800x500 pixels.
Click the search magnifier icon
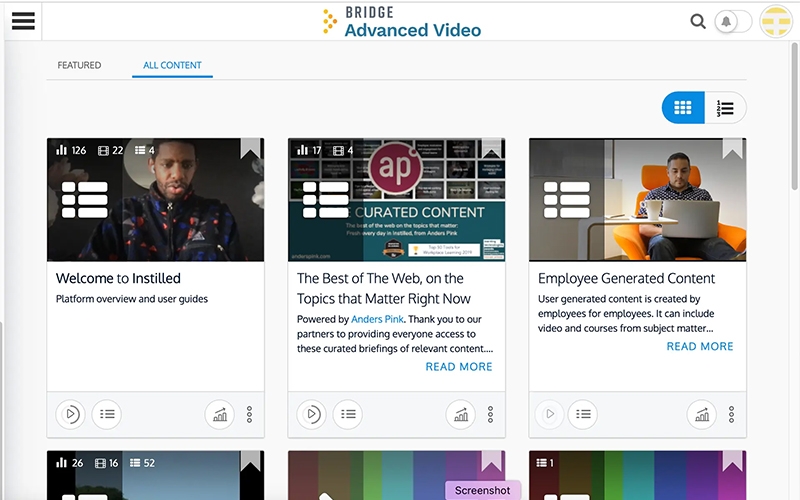pyautogui.click(x=698, y=21)
